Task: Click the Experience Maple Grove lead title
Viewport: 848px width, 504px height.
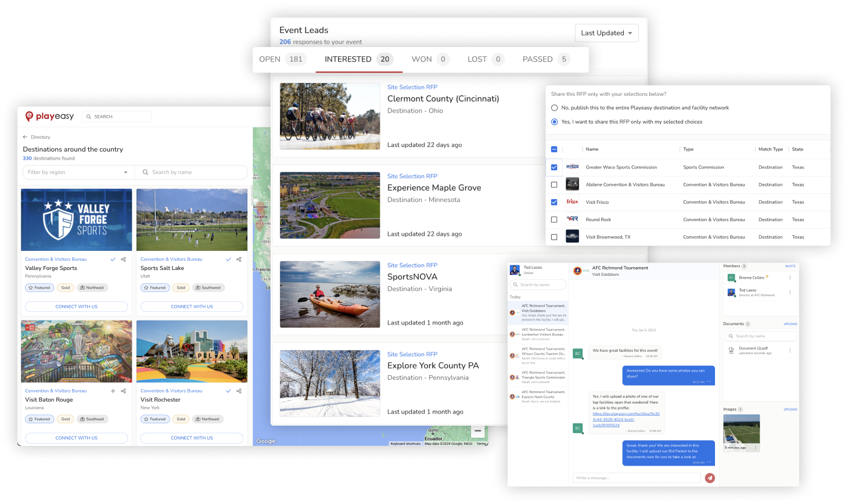Action: [x=434, y=188]
